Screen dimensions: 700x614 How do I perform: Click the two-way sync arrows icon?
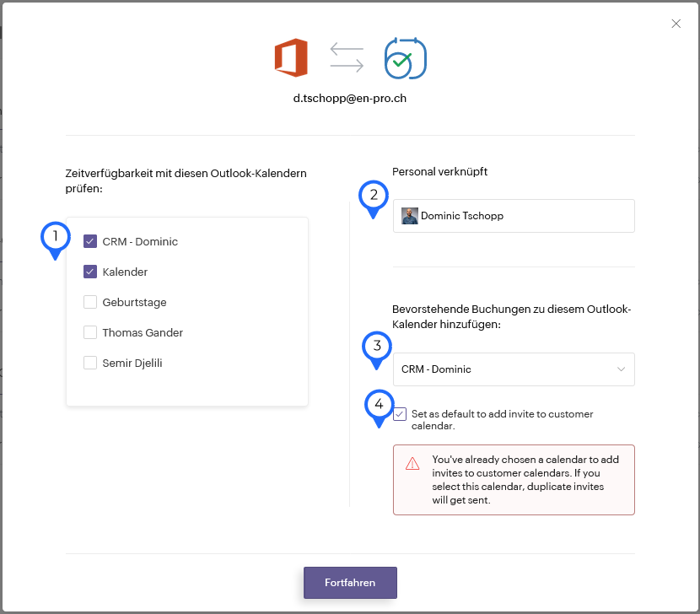click(347, 57)
